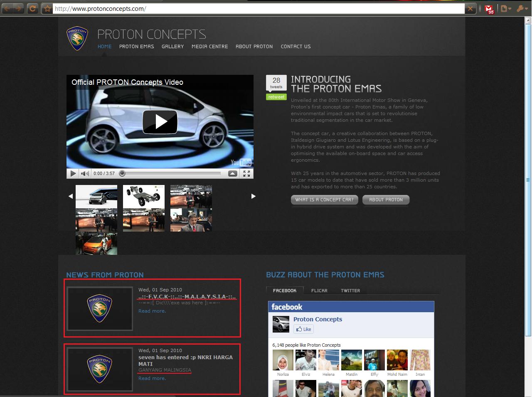The width and height of the screenshot is (532, 397).
Task: Open the MEDIA CENTRE page
Action: tap(210, 47)
